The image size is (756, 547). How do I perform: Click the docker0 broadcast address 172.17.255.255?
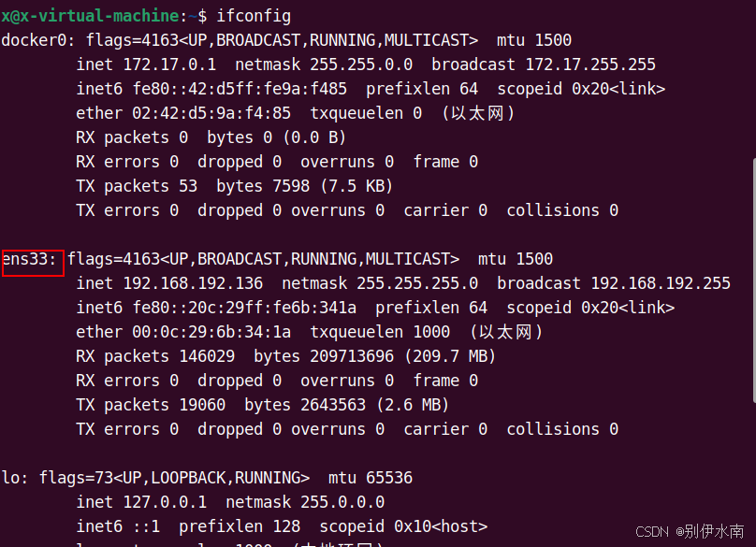coord(590,65)
